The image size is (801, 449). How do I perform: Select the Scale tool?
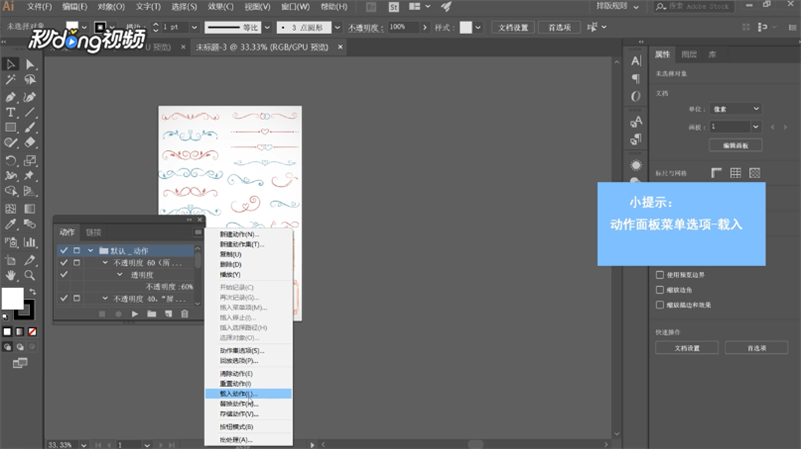(x=30, y=160)
